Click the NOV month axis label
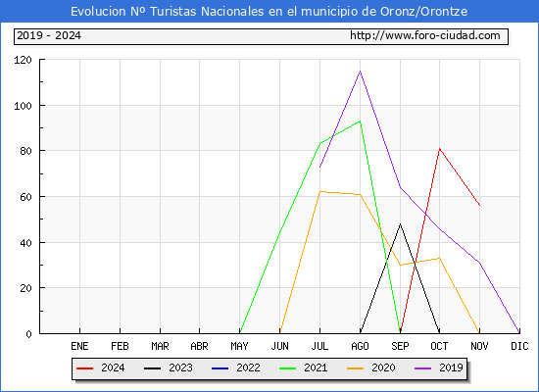This screenshot has height=392, width=539. [x=479, y=346]
